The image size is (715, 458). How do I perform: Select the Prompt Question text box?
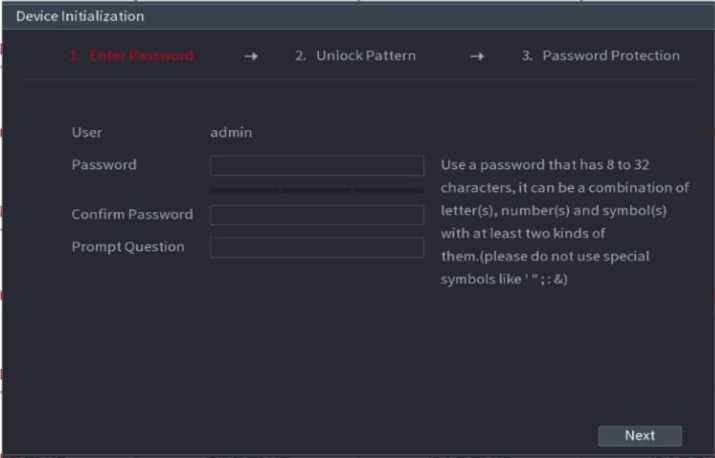point(316,247)
